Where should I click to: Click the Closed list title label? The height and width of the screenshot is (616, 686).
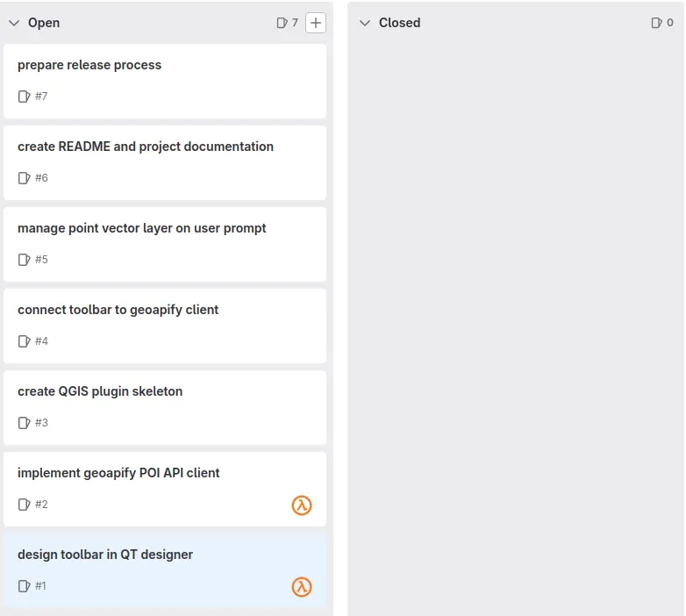point(399,23)
